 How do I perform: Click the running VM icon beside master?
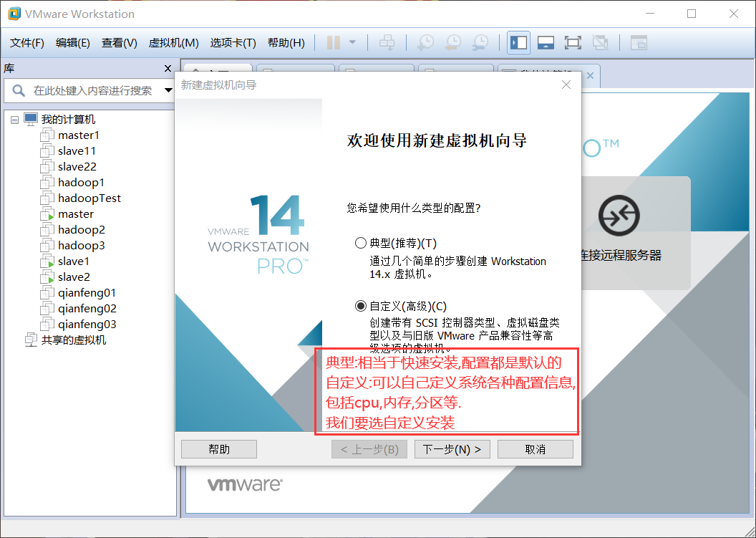pyautogui.click(x=47, y=213)
